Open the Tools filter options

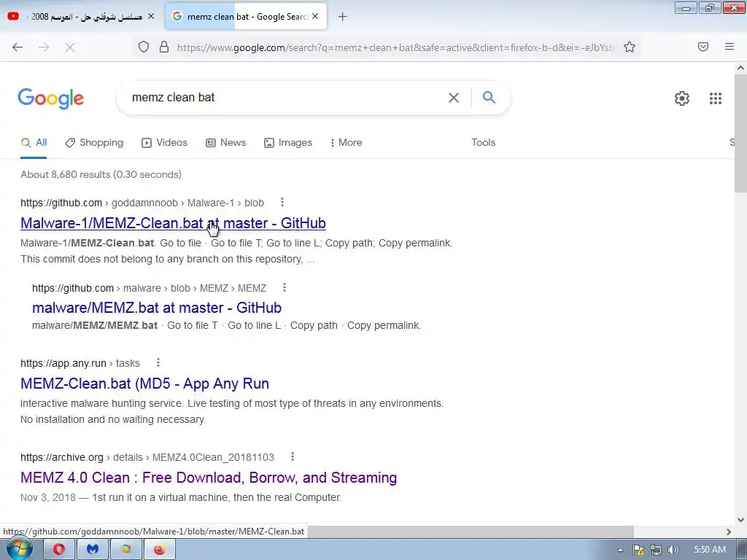(483, 142)
